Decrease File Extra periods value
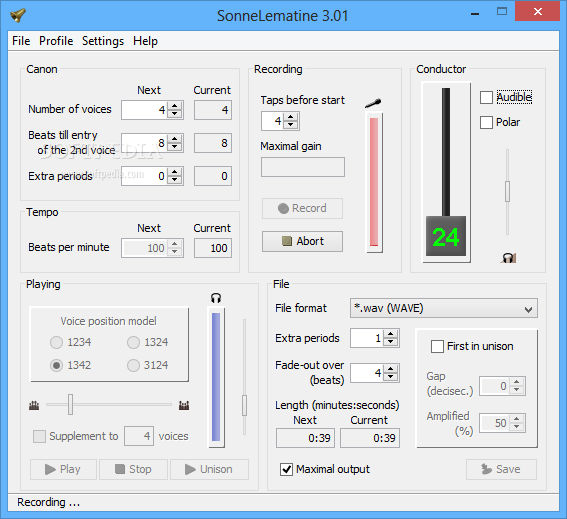Screen dimensions: 567x519 [391, 342]
